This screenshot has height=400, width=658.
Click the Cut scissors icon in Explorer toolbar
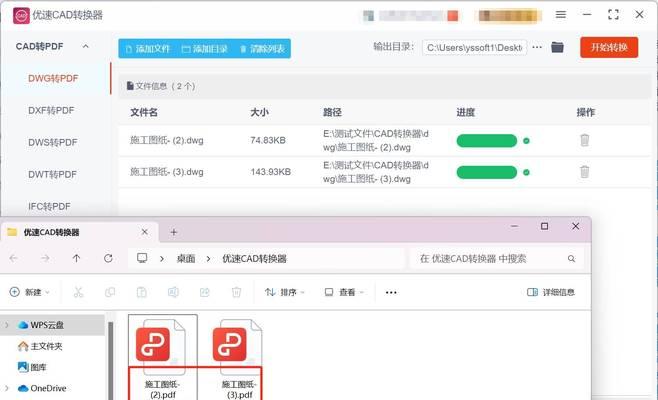point(78,292)
